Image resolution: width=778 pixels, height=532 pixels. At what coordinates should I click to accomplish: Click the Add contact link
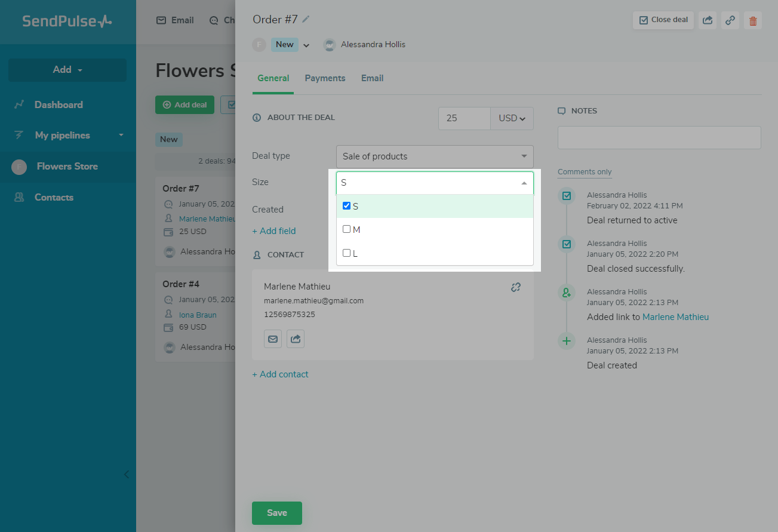click(x=281, y=374)
